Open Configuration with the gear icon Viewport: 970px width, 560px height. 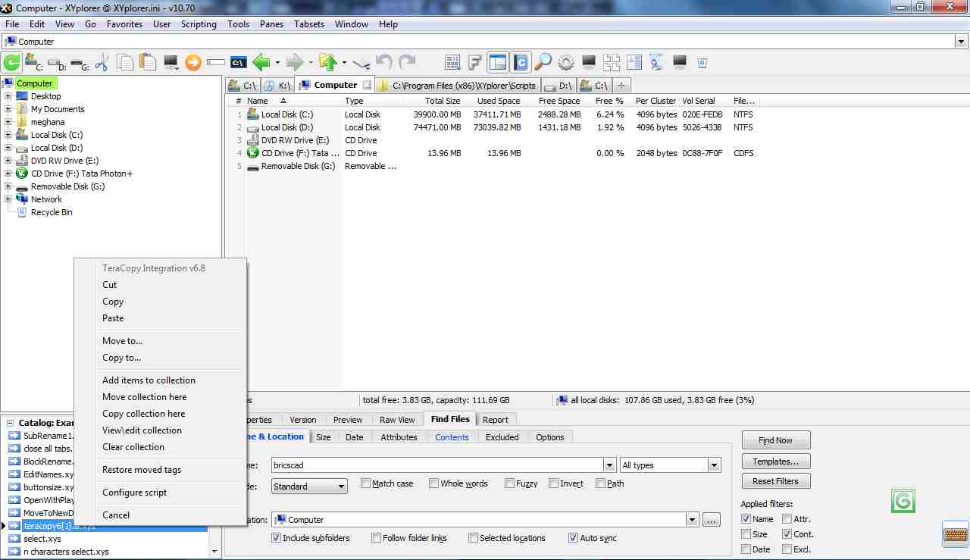click(566, 62)
